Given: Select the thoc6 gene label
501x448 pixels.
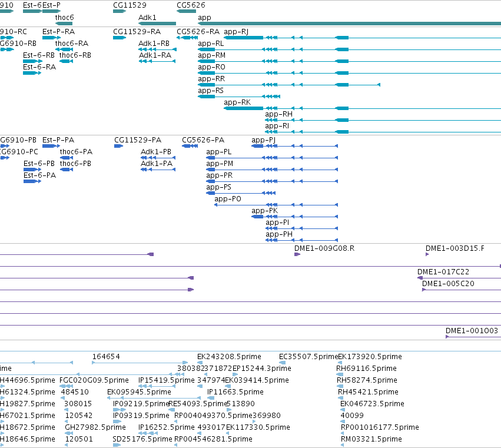Looking at the screenshot, I should 64,18.
